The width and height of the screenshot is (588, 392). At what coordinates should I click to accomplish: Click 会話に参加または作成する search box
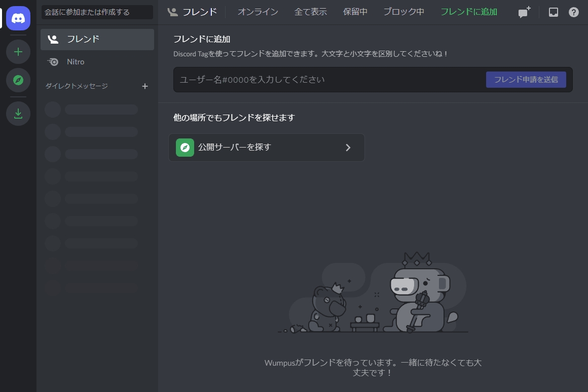coord(97,12)
